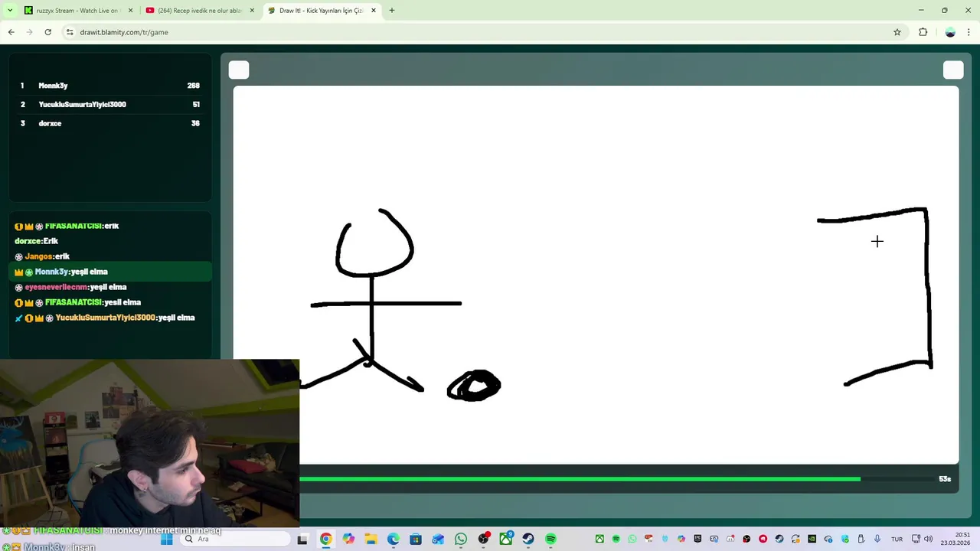Open File Explorer from the taskbar

coord(371,540)
